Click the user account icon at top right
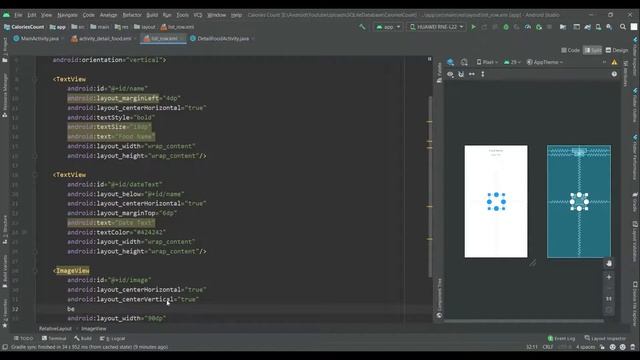The height and width of the screenshot is (360, 640). (634, 27)
